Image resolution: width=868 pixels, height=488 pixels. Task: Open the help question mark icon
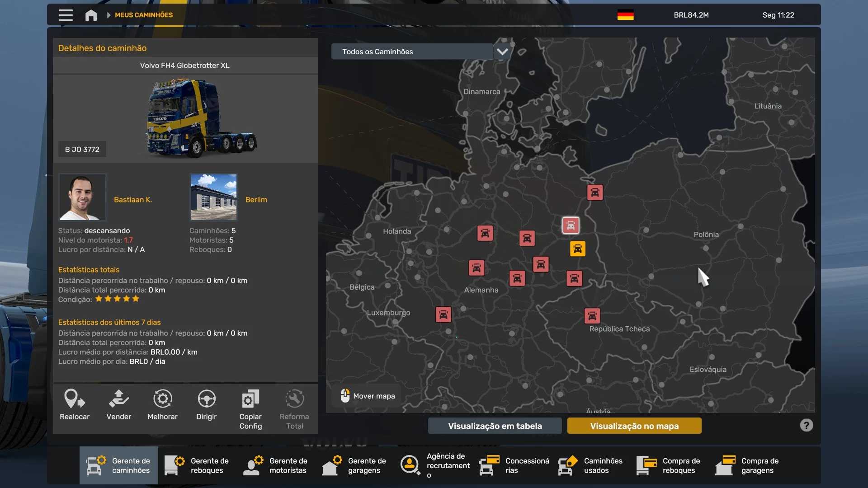807,425
